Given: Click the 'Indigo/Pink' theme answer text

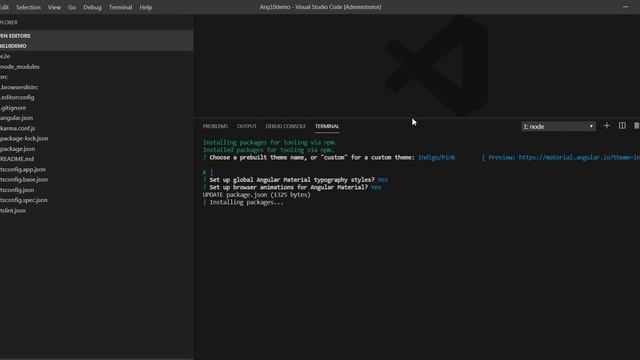Looking at the screenshot, I should 436,158.
